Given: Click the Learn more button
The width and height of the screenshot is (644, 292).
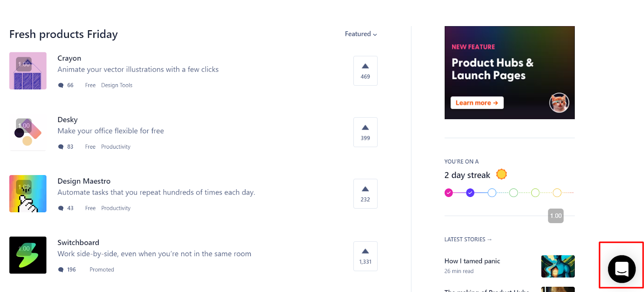Looking at the screenshot, I should click(477, 103).
